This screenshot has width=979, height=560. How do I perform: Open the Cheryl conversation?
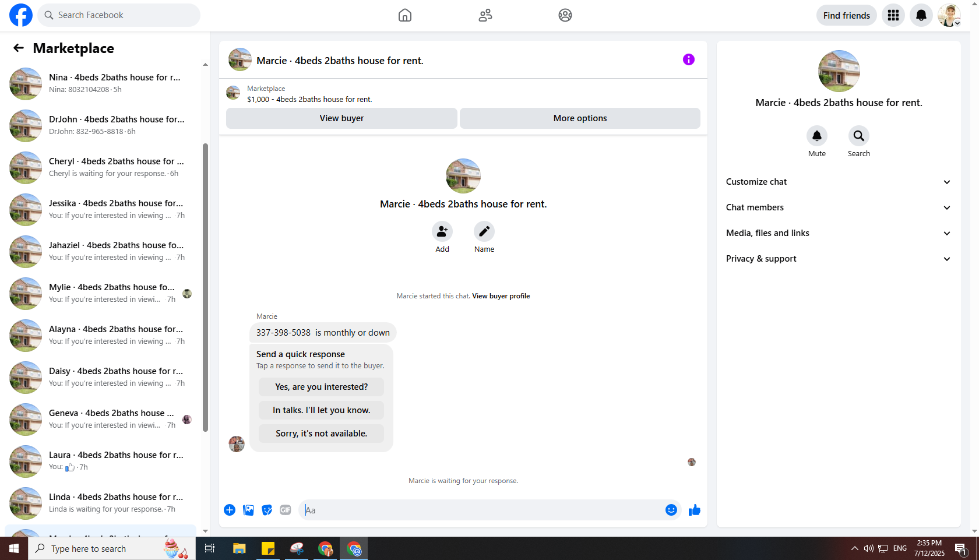pyautogui.click(x=101, y=167)
